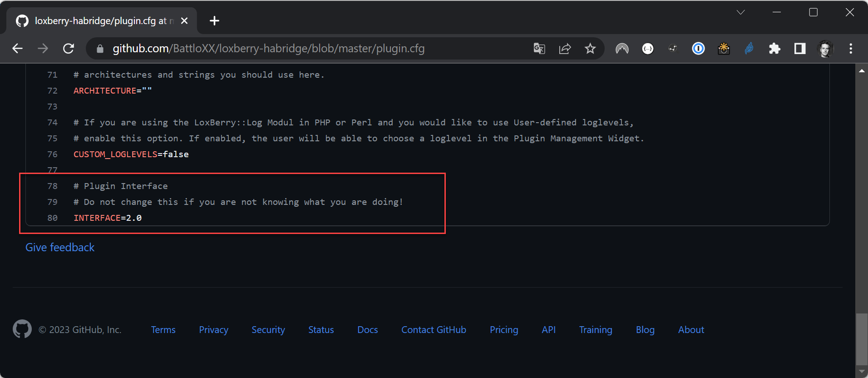Reload the current page

69,49
